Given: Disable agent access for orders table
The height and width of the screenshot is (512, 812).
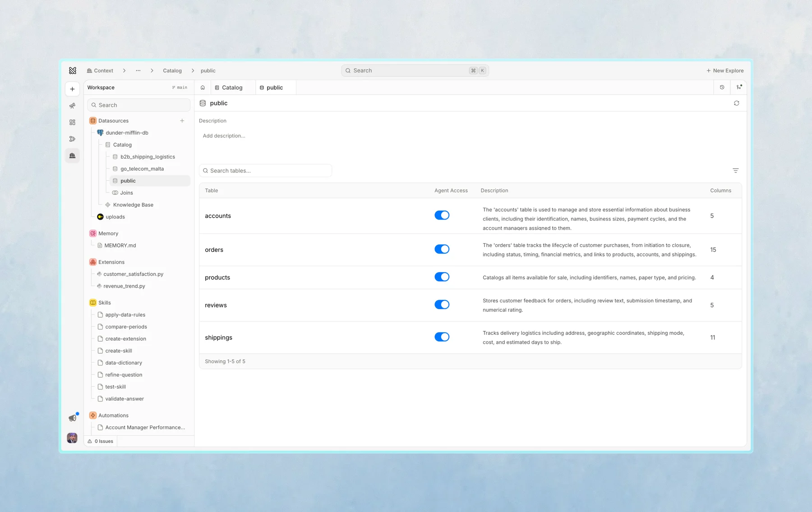Looking at the screenshot, I should click(x=442, y=249).
